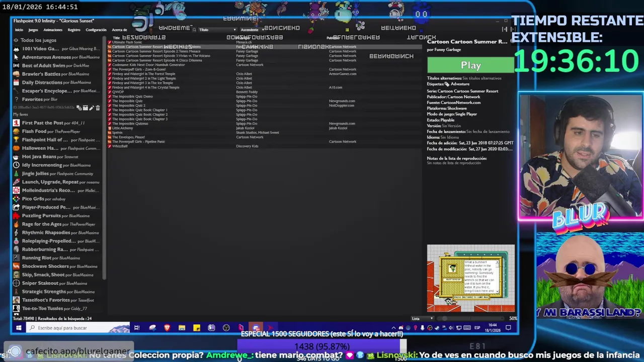Select WhizzBall! in the game list
644x362 pixels.
[x=265, y=146]
